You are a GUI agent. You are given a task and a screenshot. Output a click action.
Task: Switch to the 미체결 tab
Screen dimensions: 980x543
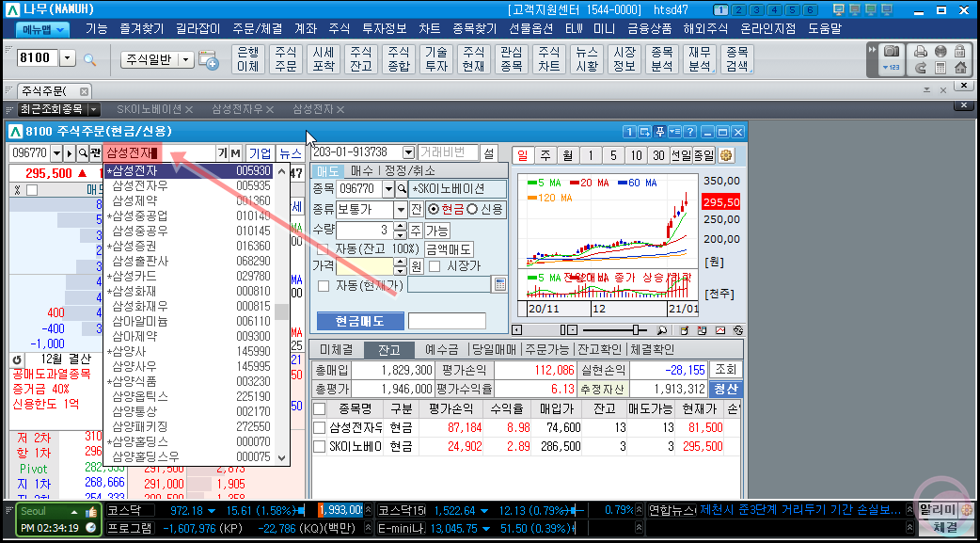click(337, 350)
